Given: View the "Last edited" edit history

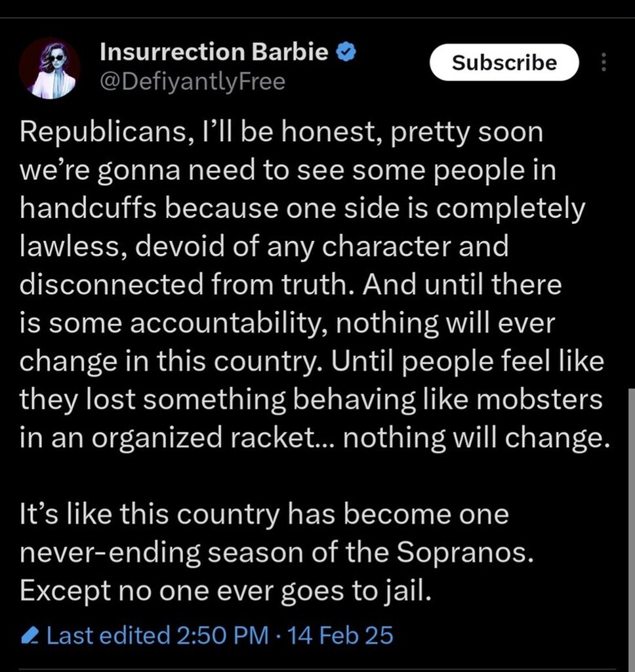Looking at the screenshot, I should [108, 636].
